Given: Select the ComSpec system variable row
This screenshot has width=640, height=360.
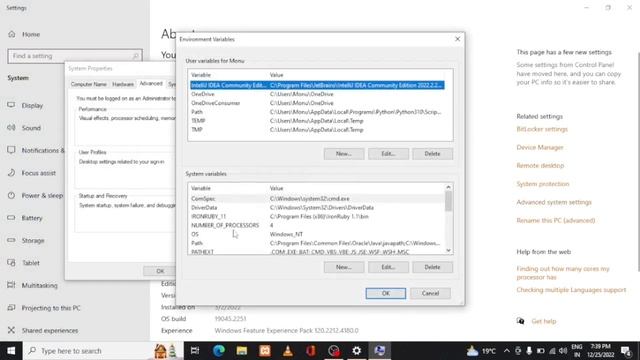Looking at the screenshot, I should [x=317, y=199].
